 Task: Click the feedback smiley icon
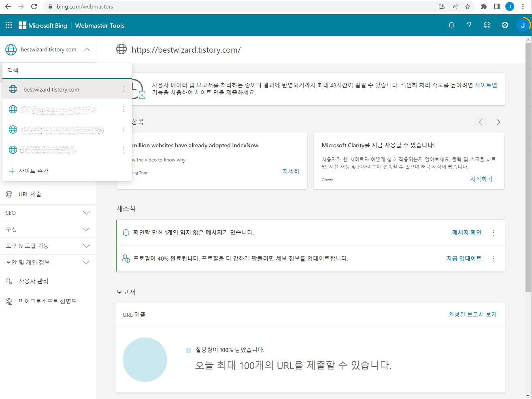pos(487,25)
